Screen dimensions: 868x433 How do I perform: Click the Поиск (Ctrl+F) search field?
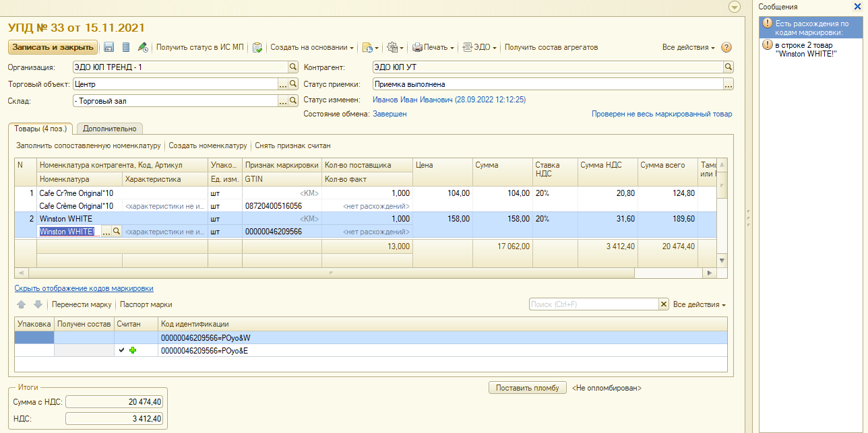click(x=593, y=304)
